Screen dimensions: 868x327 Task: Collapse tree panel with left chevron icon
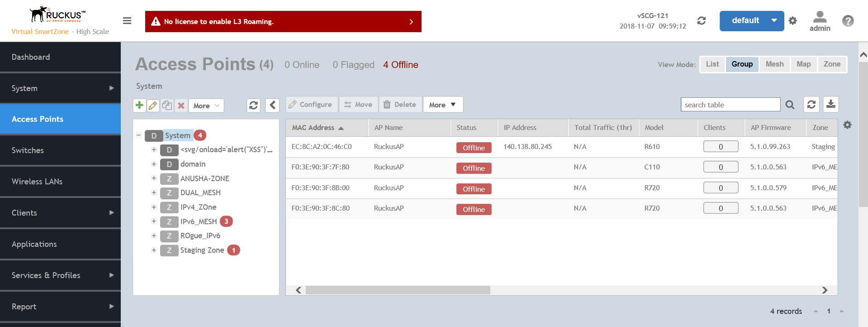(272, 105)
